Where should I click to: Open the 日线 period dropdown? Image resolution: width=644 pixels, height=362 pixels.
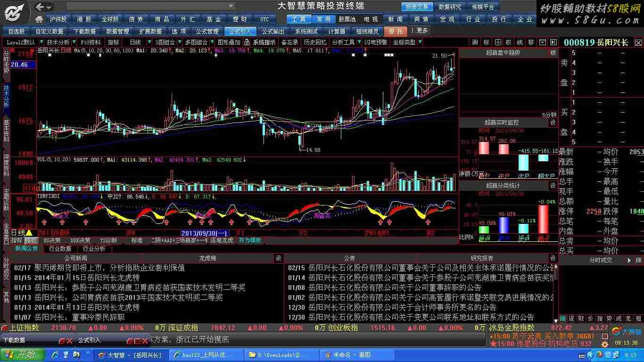[139, 42]
